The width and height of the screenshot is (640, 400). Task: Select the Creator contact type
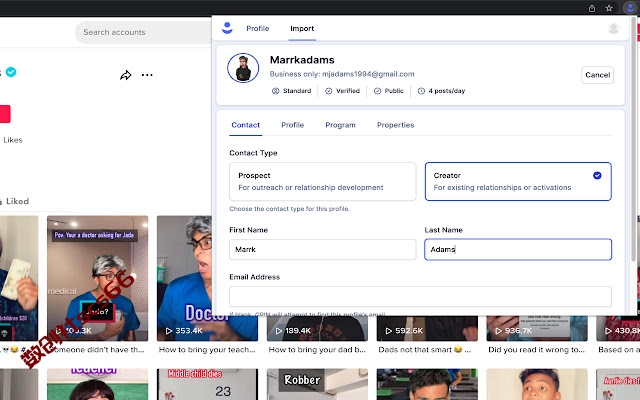click(x=518, y=182)
